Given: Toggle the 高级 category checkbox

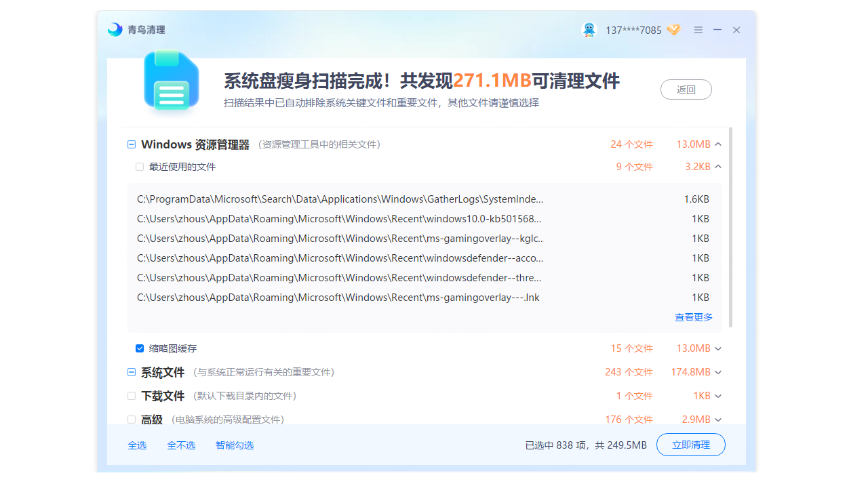Looking at the screenshot, I should pyautogui.click(x=132, y=420).
